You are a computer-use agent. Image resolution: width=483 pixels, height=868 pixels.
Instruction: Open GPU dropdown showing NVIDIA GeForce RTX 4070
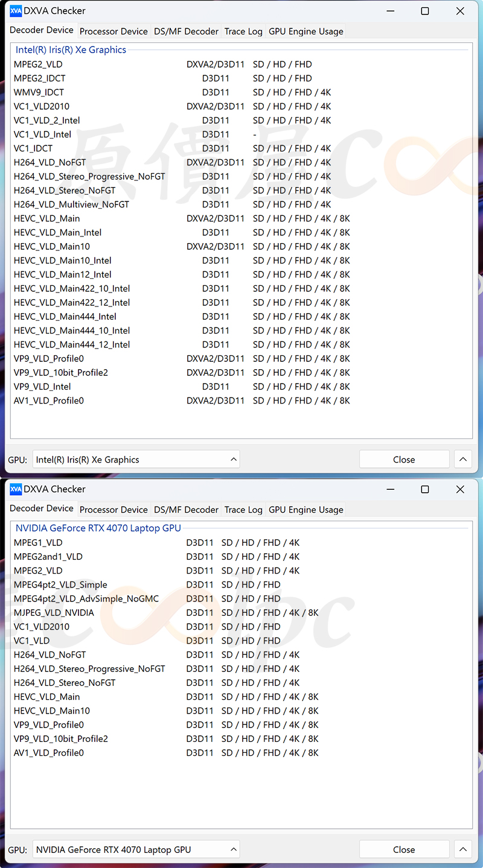(x=136, y=850)
